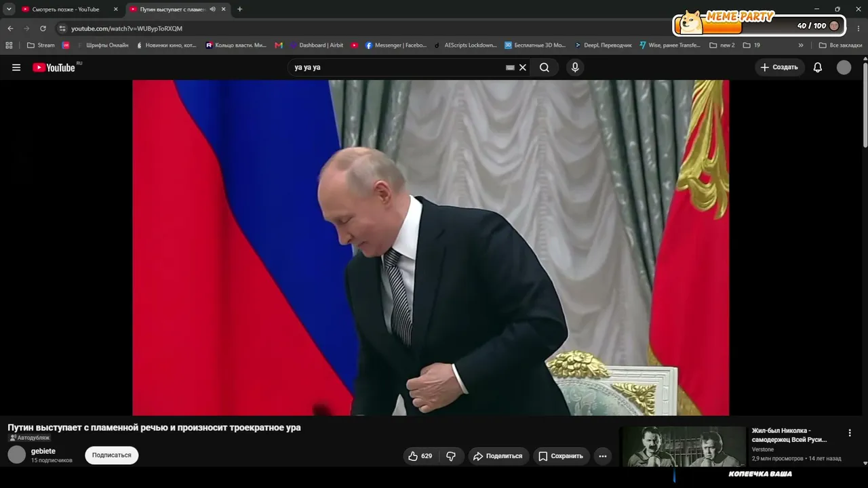This screenshot has width=868, height=488.
Task: Open the Жил-был Николка suggested video title
Action: [x=790, y=435]
